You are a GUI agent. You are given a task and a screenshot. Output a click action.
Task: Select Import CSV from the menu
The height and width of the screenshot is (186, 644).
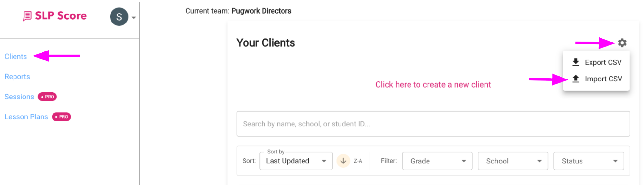(x=603, y=79)
